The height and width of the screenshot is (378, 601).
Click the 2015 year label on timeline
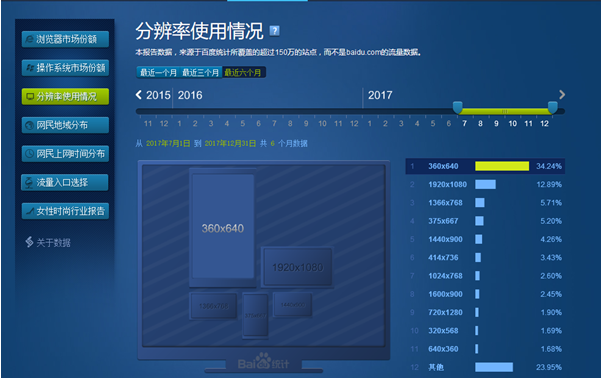[x=158, y=95]
